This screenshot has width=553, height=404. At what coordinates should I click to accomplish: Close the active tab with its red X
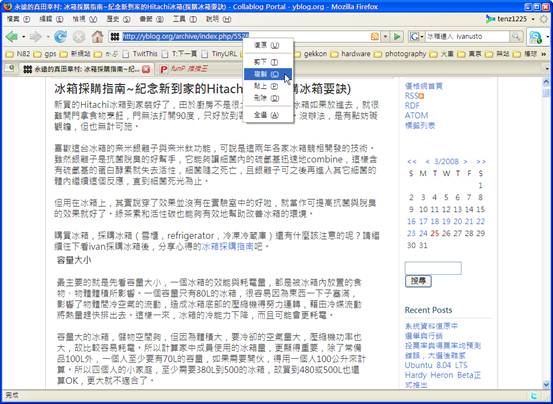[x=146, y=69]
